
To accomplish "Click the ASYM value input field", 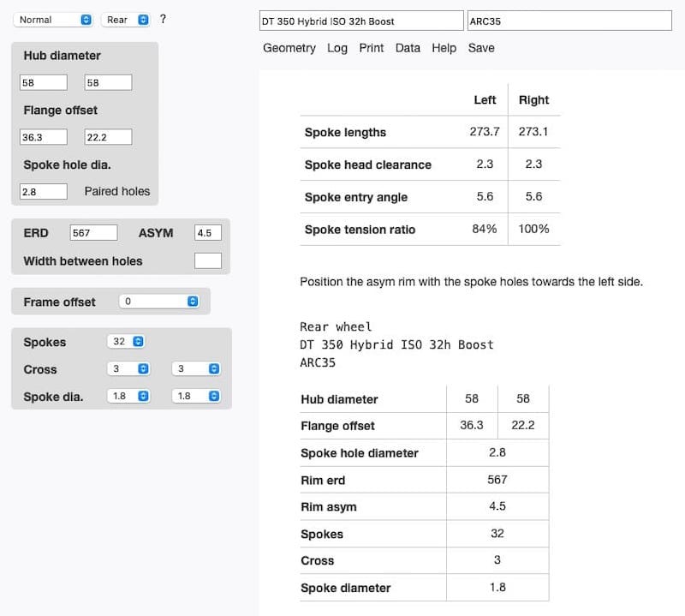I will pyautogui.click(x=208, y=233).
